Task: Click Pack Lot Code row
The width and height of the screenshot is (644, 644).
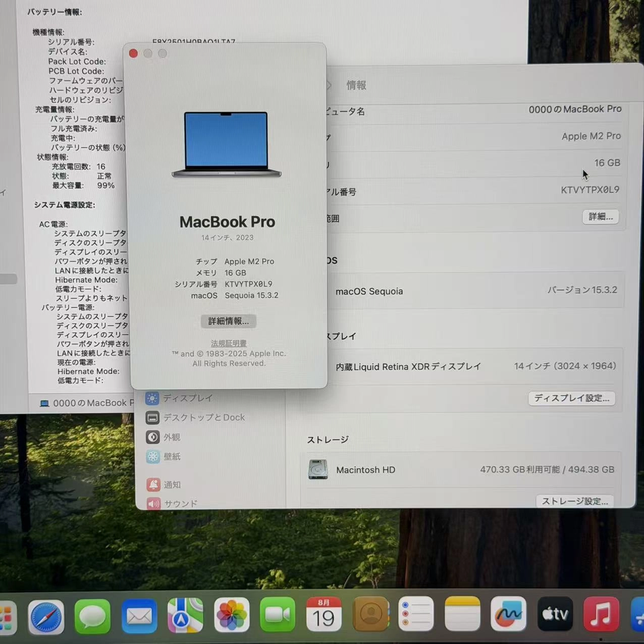Action: coord(77,61)
